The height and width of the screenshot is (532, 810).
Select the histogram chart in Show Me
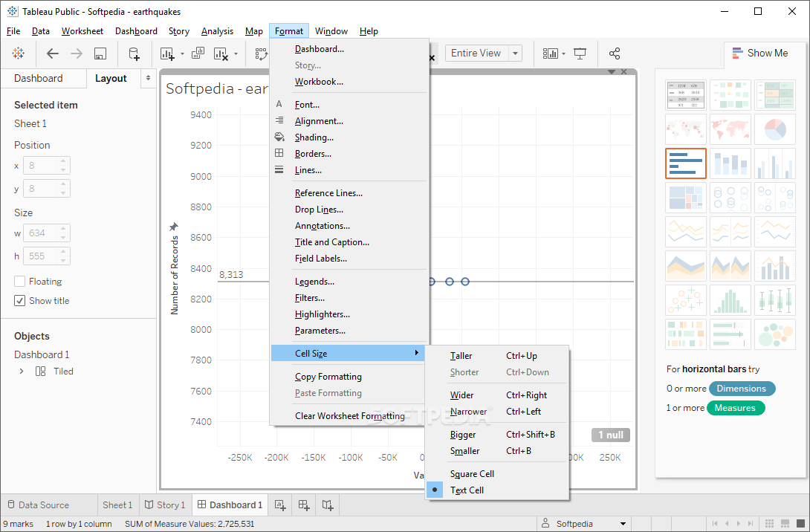coord(730,299)
